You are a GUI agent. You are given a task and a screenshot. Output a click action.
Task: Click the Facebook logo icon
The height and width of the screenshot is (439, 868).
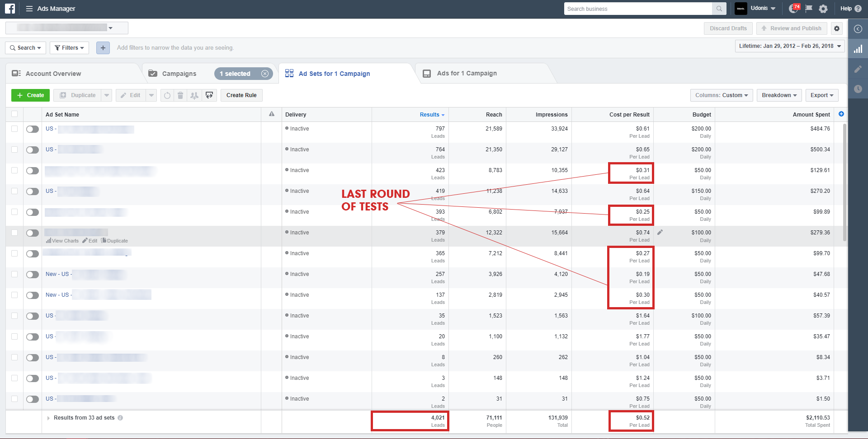click(x=10, y=9)
